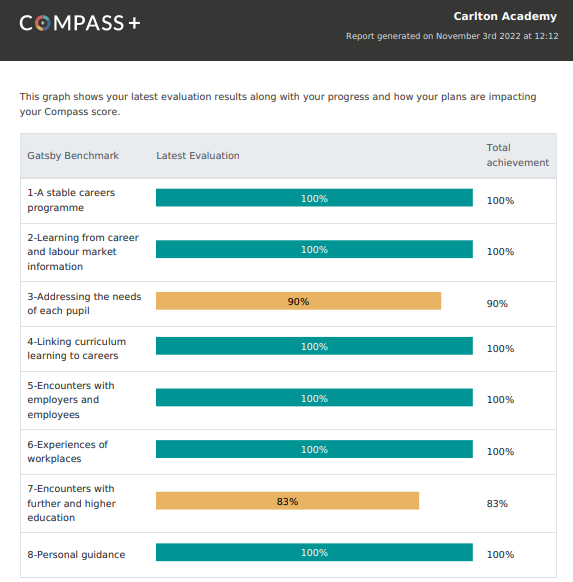This screenshot has width=573, height=582.
Task: Select 7-Encounters with further and higher education label
Action: click(71, 503)
